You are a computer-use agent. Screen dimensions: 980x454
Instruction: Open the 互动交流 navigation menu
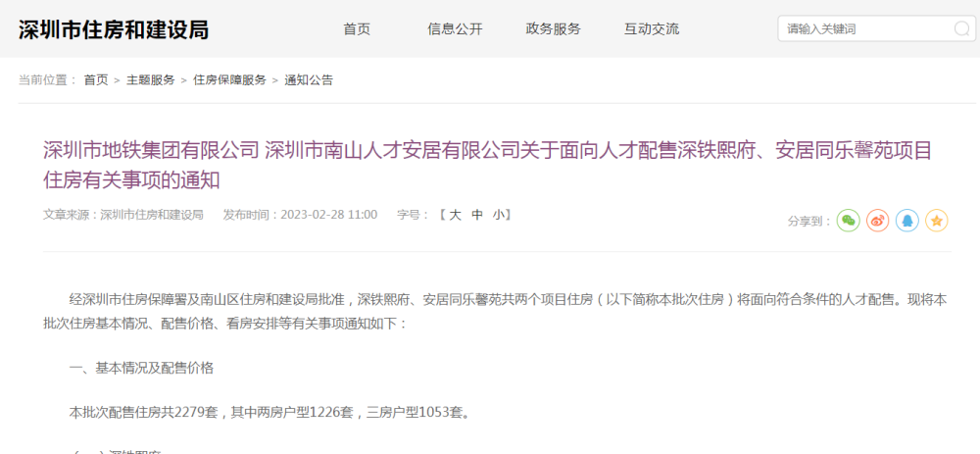[x=652, y=28]
